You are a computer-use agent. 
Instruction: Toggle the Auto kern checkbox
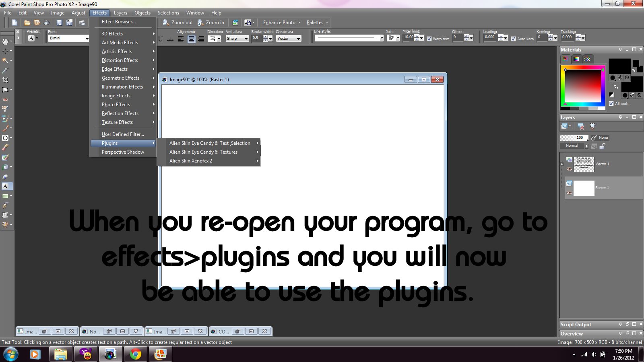click(514, 39)
